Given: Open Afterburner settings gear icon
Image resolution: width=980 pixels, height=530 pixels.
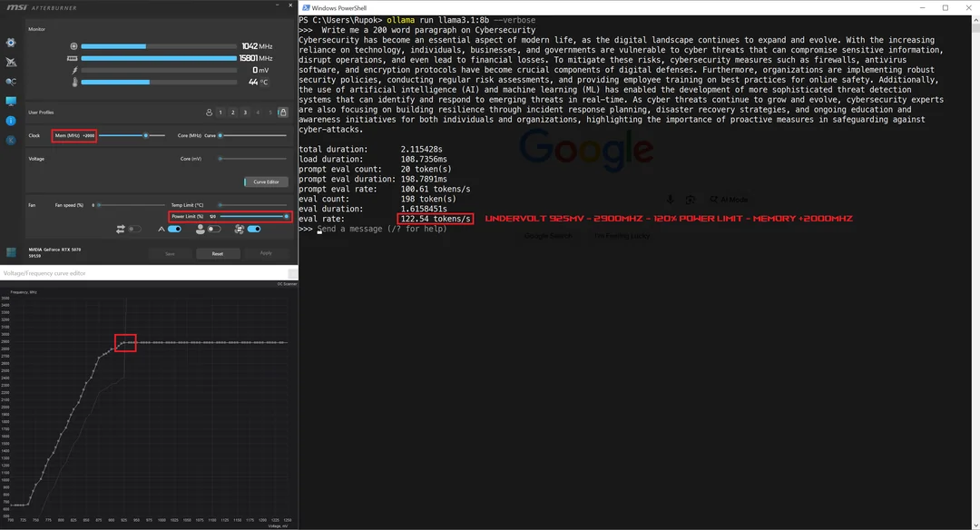Looking at the screenshot, I should tap(11, 43).
